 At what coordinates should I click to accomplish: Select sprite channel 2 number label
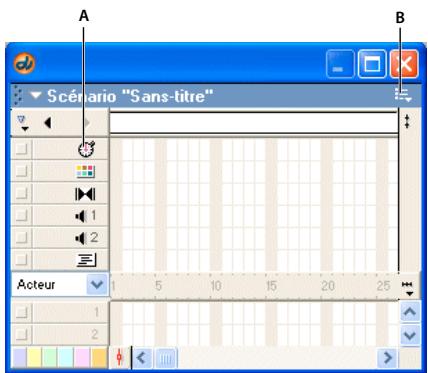95,334
